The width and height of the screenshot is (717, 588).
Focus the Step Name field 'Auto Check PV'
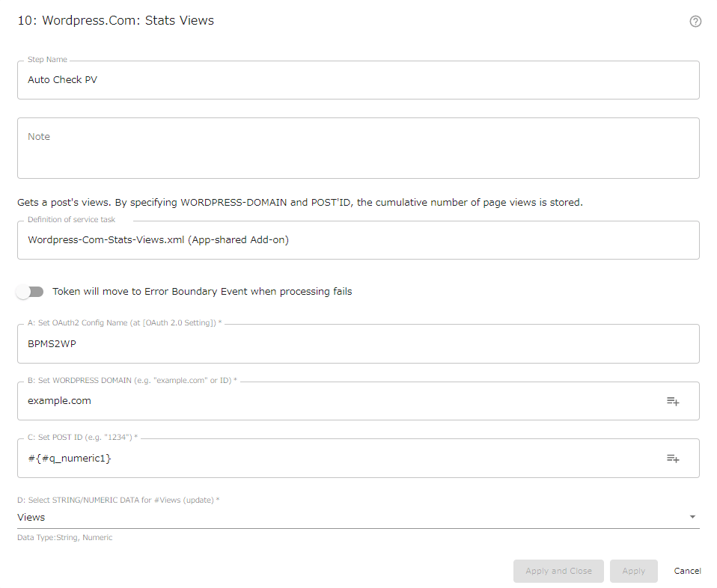(x=358, y=80)
